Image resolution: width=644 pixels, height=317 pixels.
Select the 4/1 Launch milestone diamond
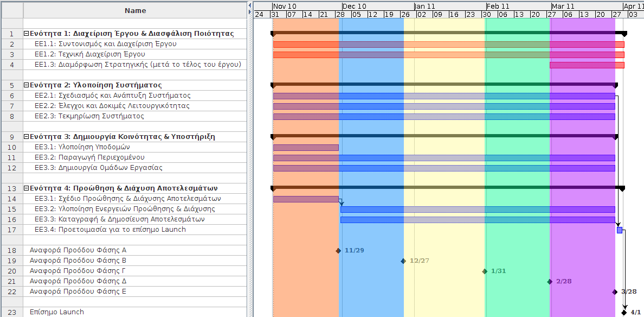click(x=624, y=313)
